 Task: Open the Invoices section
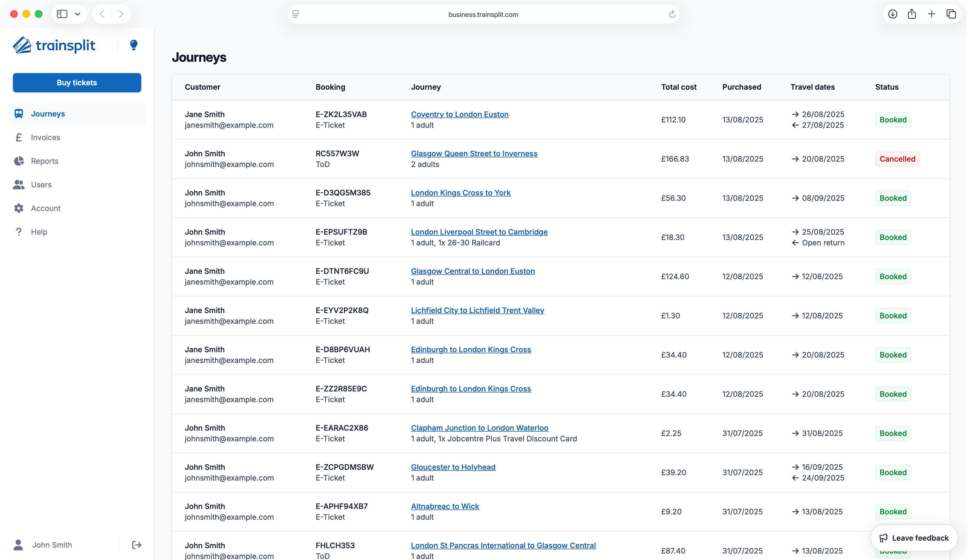tap(45, 137)
